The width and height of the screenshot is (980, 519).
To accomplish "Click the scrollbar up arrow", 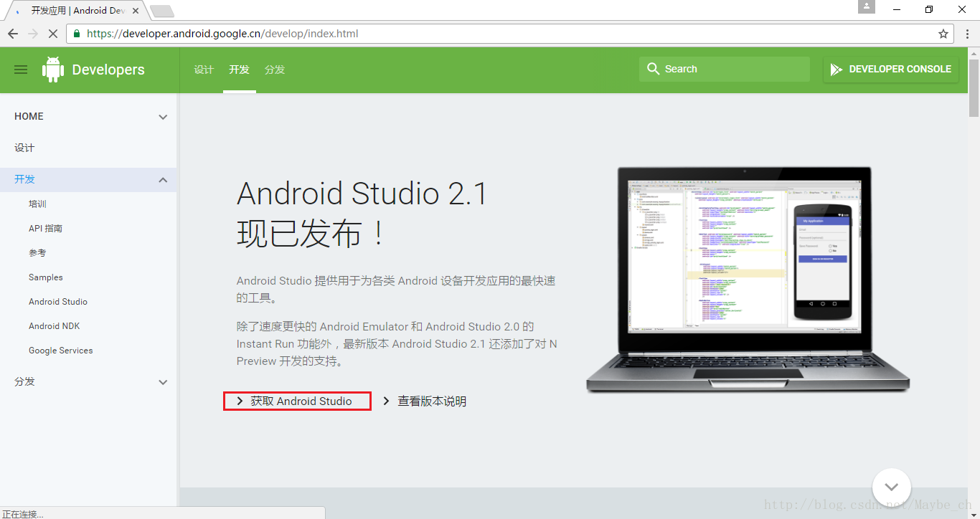I will pyautogui.click(x=974, y=53).
